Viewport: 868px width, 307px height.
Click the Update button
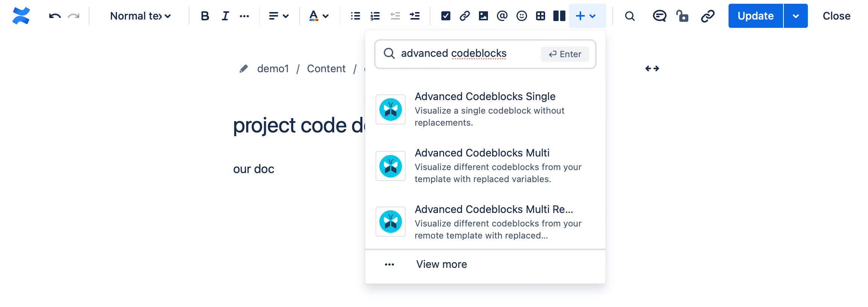click(x=756, y=16)
